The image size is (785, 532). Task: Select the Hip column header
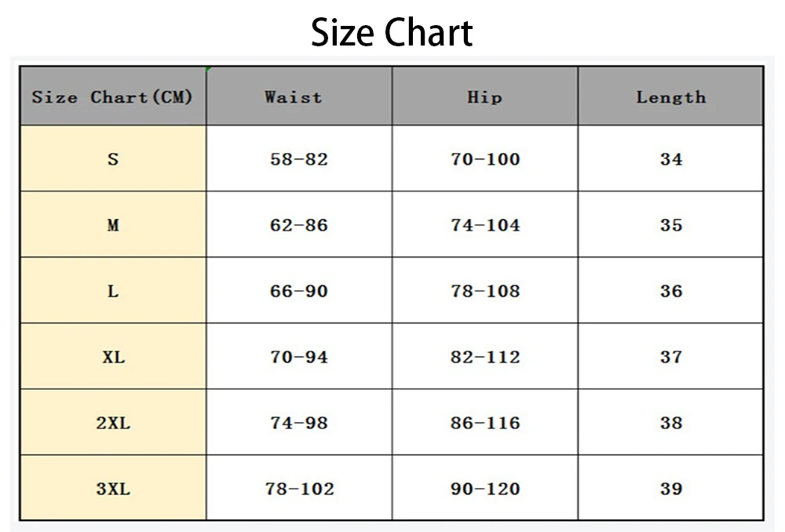coord(484,96)
